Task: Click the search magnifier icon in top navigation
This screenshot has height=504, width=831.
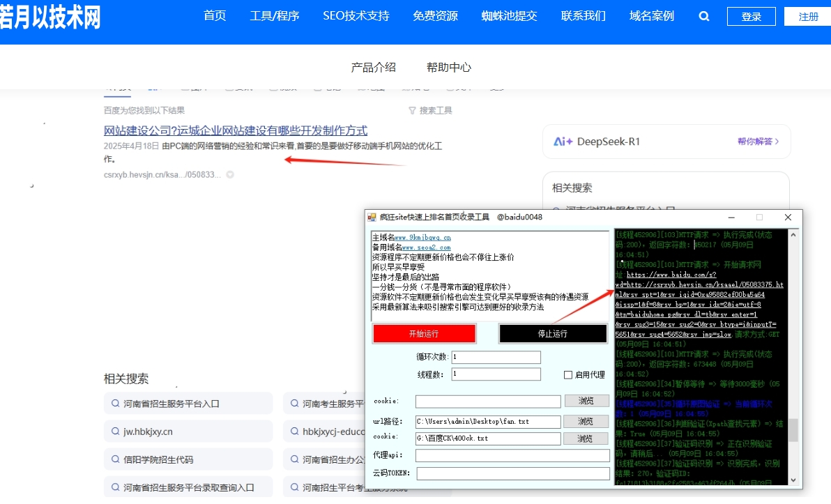Action: [704, 17]
